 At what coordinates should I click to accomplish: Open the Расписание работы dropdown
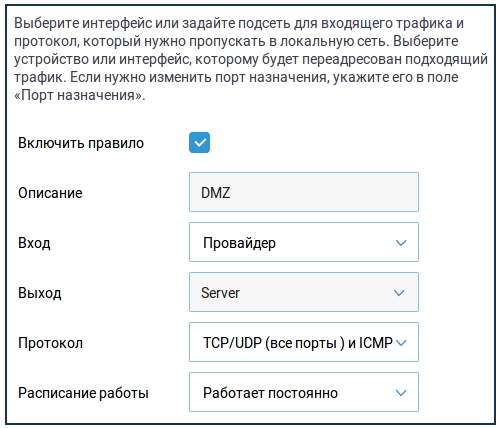304,392
